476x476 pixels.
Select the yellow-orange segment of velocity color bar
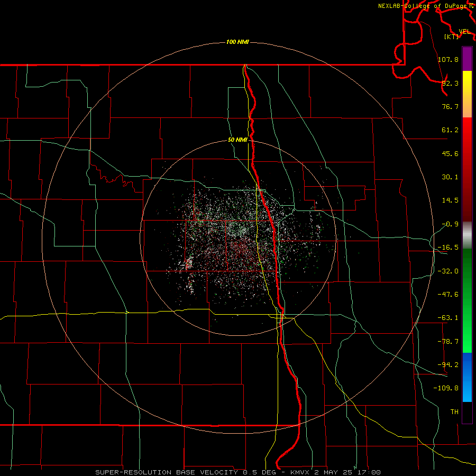[x=467, y=94]
